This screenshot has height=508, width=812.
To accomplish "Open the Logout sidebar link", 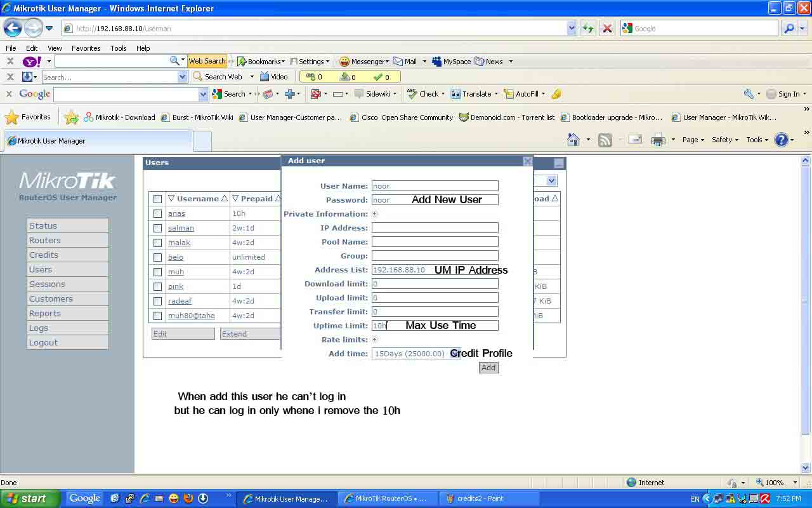I will 68,342.
